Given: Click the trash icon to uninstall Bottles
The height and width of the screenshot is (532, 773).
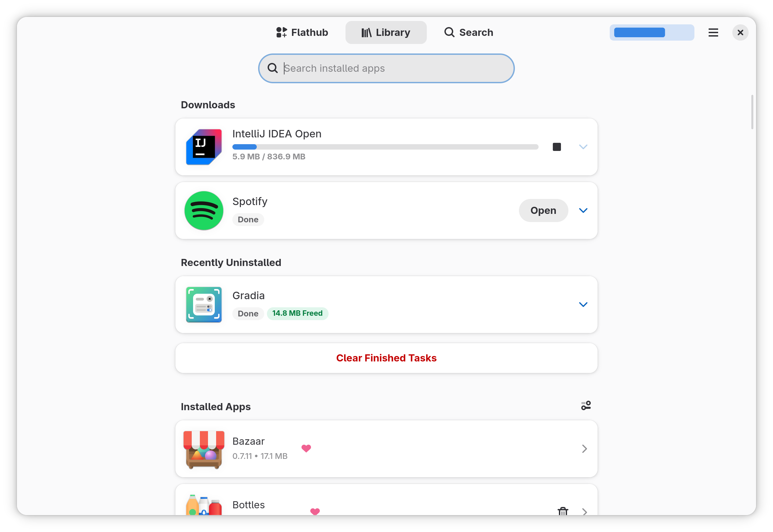Looking at the screenshot, I should [563, 512].
